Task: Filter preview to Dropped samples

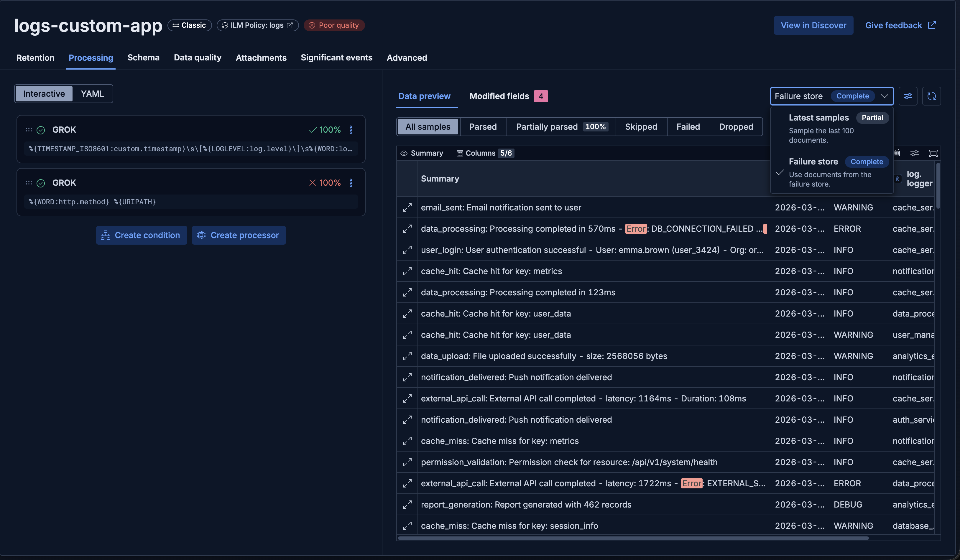Action: 736,127
